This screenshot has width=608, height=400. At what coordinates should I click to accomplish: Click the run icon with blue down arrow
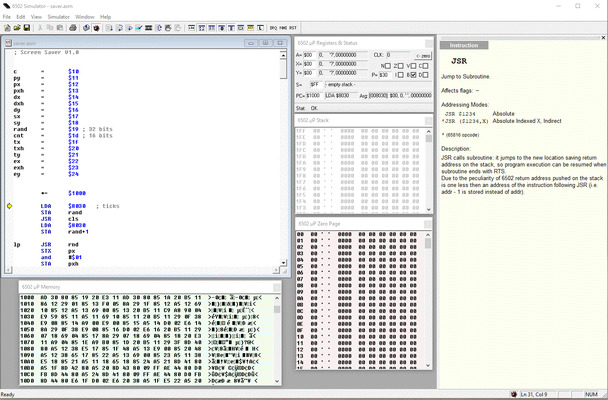coord(109,28)
